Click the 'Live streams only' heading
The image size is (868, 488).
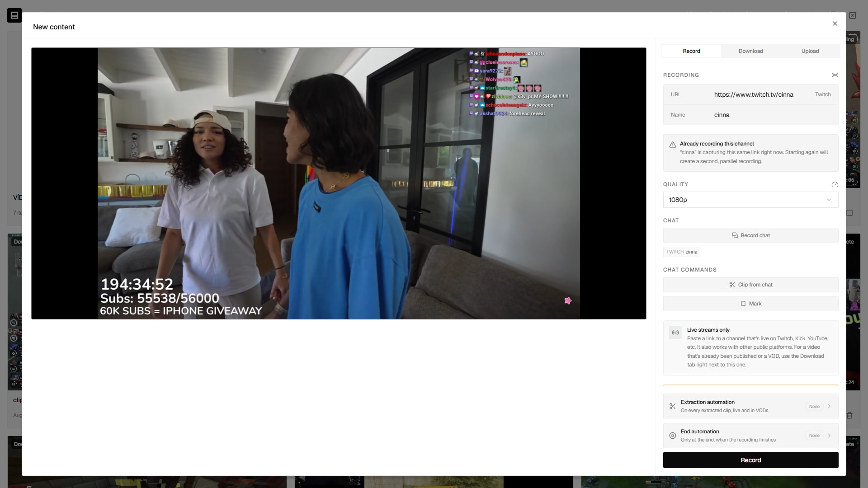point(708,330)
